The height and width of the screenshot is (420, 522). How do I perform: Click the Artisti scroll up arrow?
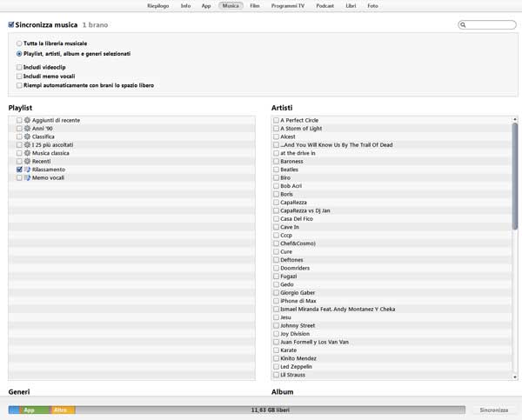[515, 119]
